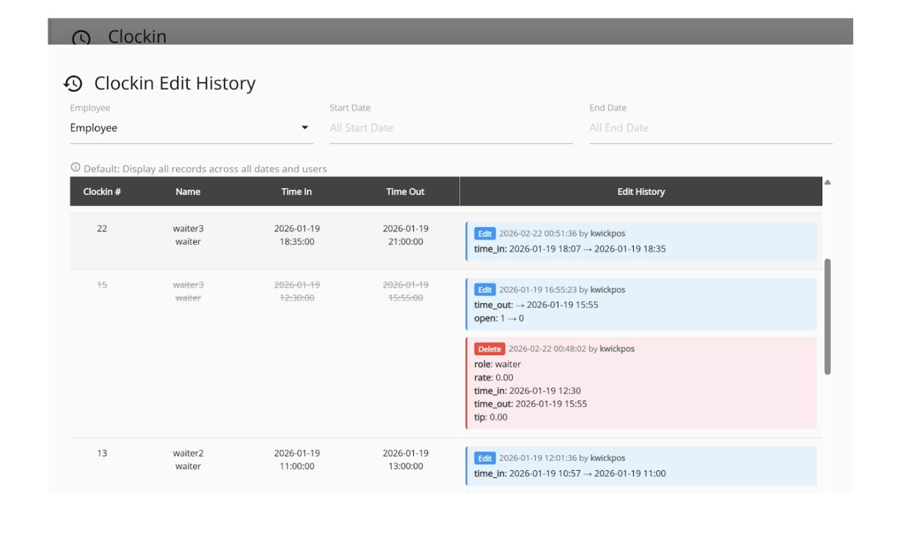Viewport: 924px width, 560px height.
Task: Click the '2026-01-19 12:01:36 by kwickpos' timestamp
Action: [x=562, y=458]
